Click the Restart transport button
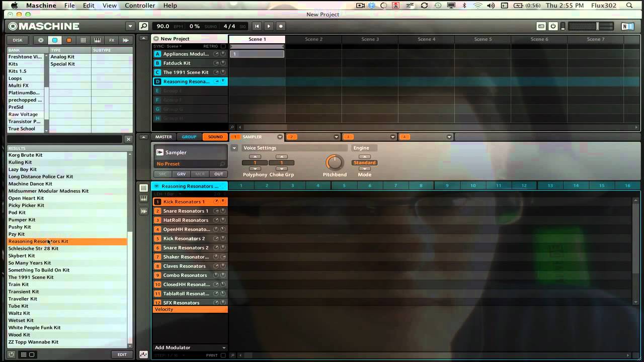 [x=257, y=26]
